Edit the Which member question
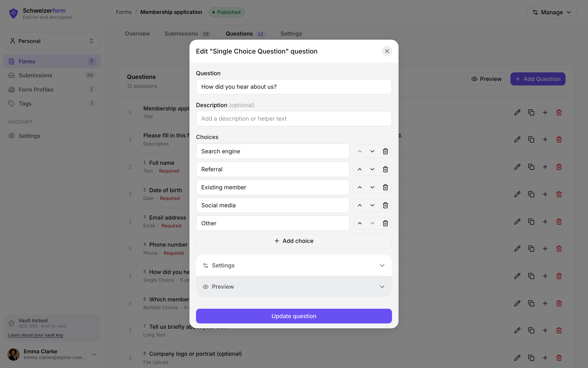588x368 pixels. coord(517,304)
